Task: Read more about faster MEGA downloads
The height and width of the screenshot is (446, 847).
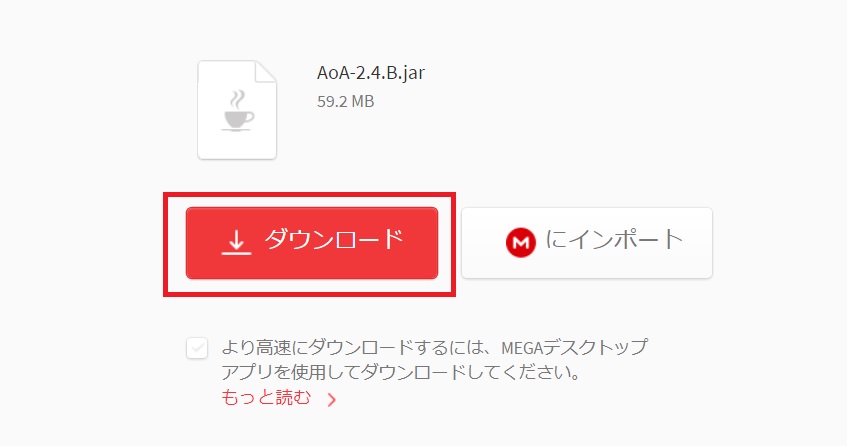Action: coord(266,398)
